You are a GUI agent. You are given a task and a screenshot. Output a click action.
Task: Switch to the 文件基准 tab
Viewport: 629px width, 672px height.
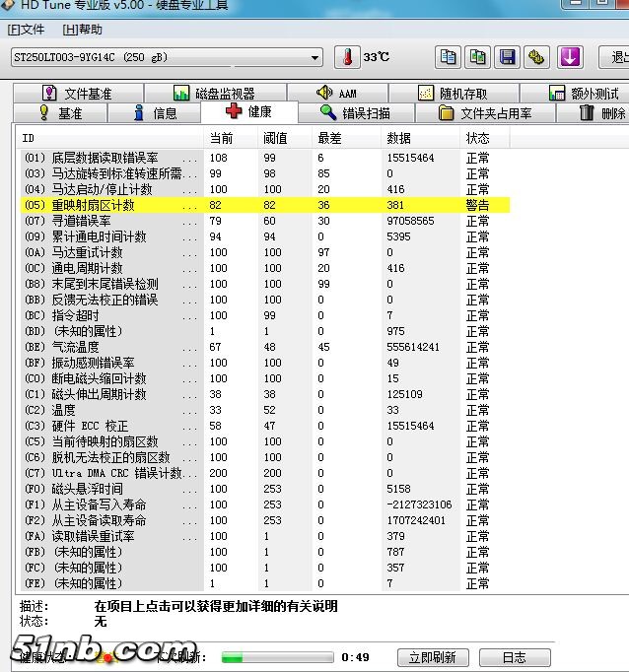[77, 94]
